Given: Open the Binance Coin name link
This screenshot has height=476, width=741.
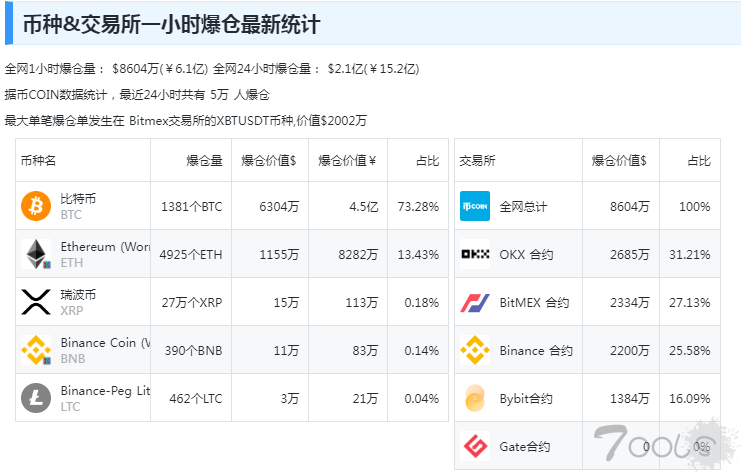Looking at the screenshot, I should coord(105,343).
